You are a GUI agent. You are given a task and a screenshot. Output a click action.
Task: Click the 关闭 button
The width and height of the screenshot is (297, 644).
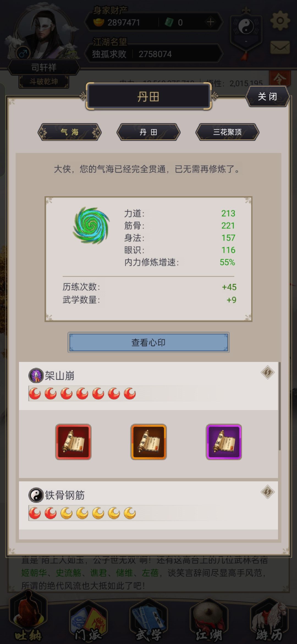click(x=267, y=97)
